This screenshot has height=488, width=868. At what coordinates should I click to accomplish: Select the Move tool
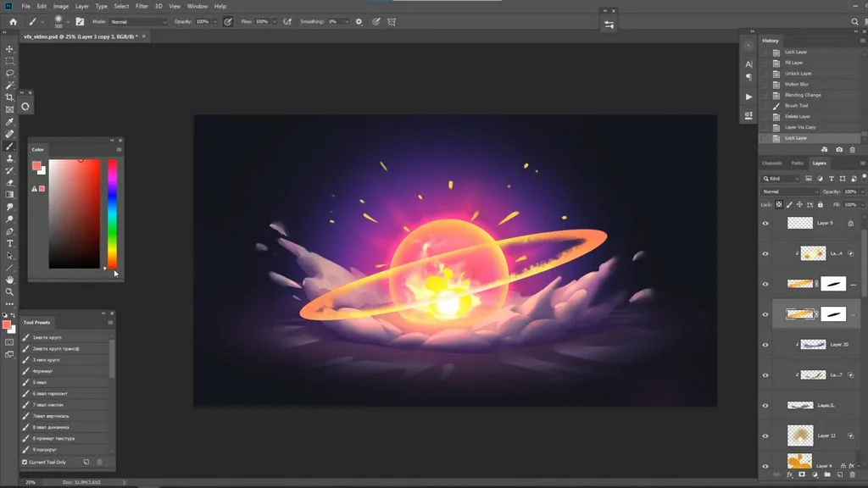pyautogui.click(x=9, y=48)
